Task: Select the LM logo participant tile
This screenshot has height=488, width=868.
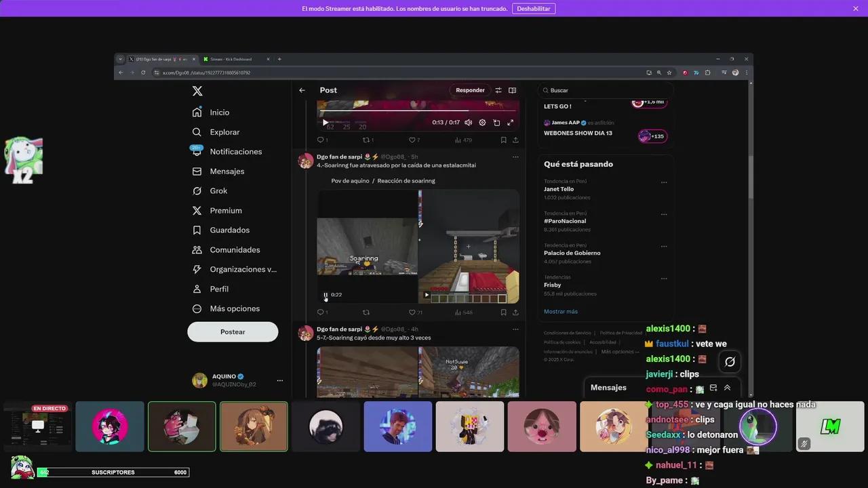Action: (830, 426)
